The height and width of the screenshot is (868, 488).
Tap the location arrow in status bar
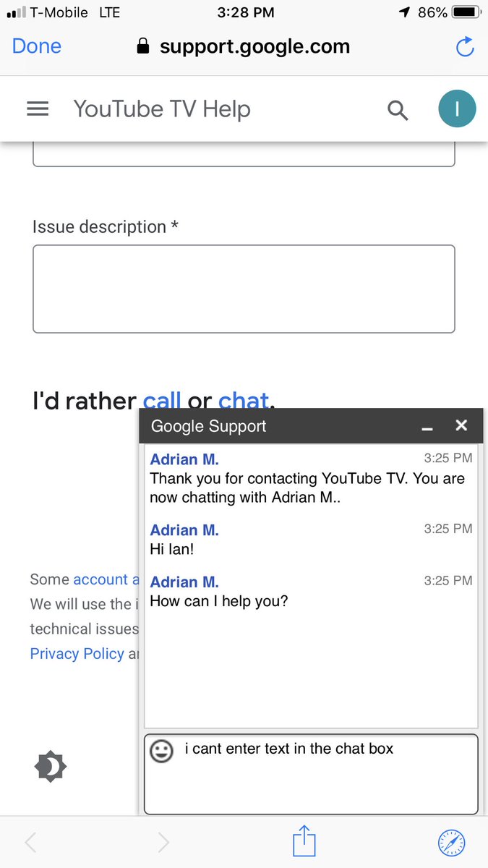pos(403,12)
